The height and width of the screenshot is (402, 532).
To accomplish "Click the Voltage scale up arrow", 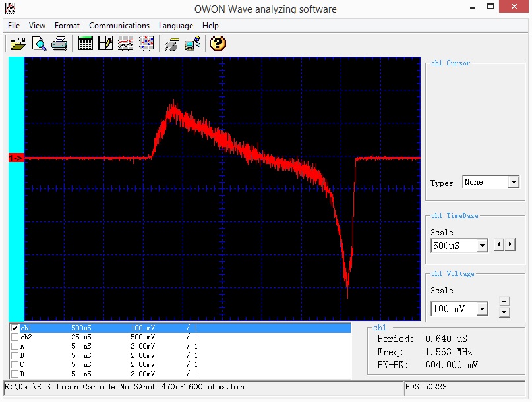I will [x=504, y=301].
